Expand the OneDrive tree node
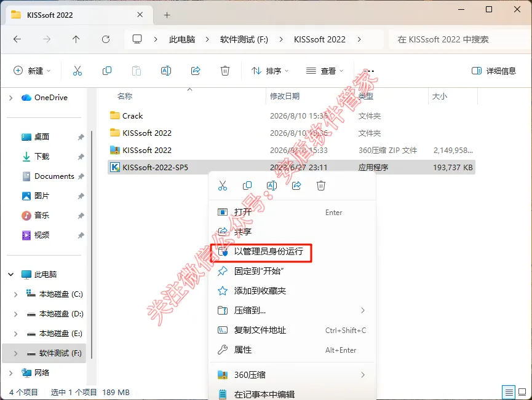532x400 pixels. pos(11,98)
